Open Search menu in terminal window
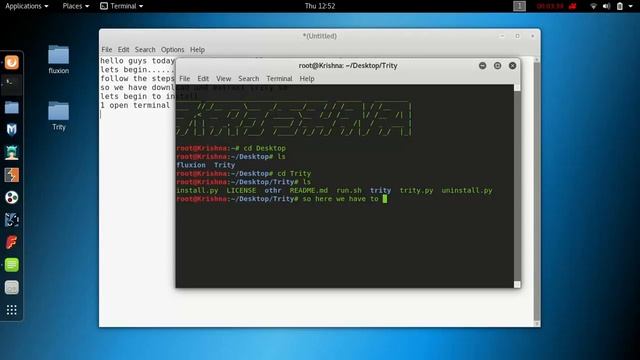 point(249,78)
